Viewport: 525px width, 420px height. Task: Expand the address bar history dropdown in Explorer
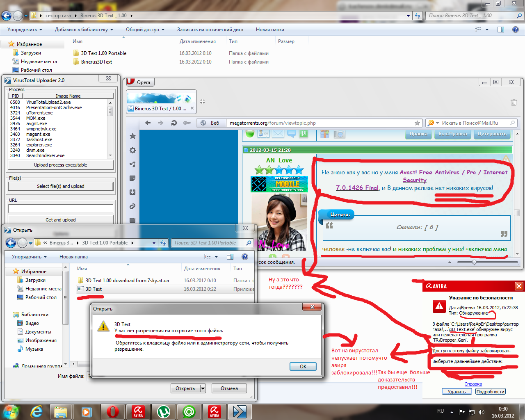[408, 16]
